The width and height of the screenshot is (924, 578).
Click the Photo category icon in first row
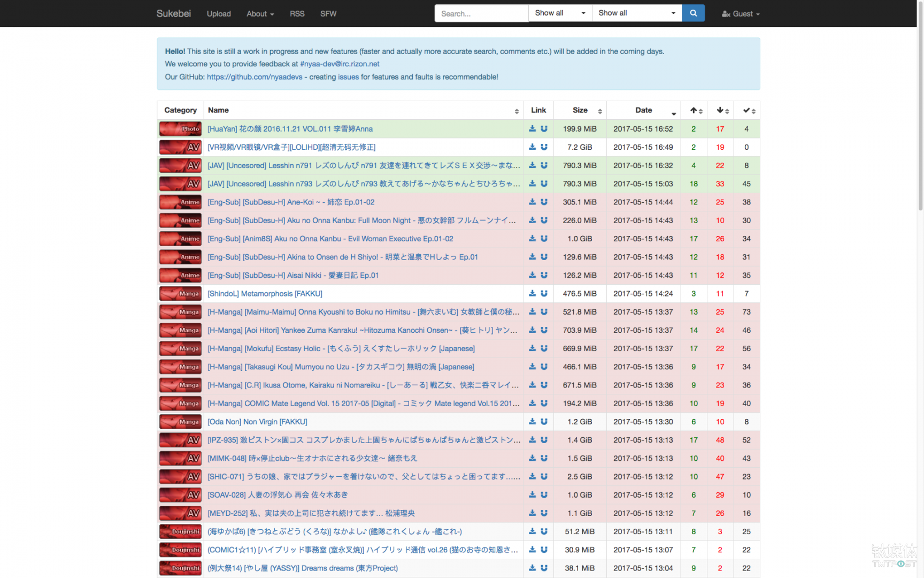coord(180,129)
